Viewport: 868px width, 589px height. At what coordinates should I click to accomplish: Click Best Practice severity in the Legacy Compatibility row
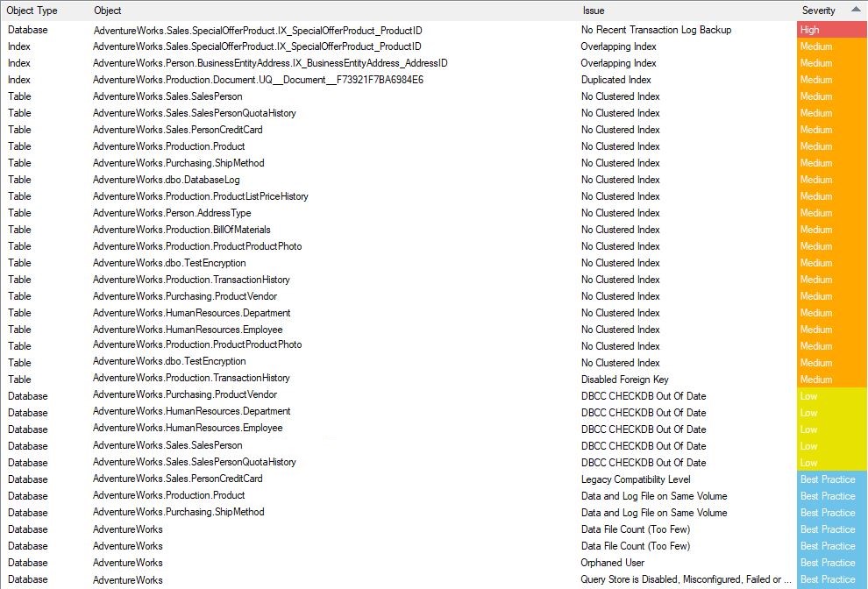(832, 479)
